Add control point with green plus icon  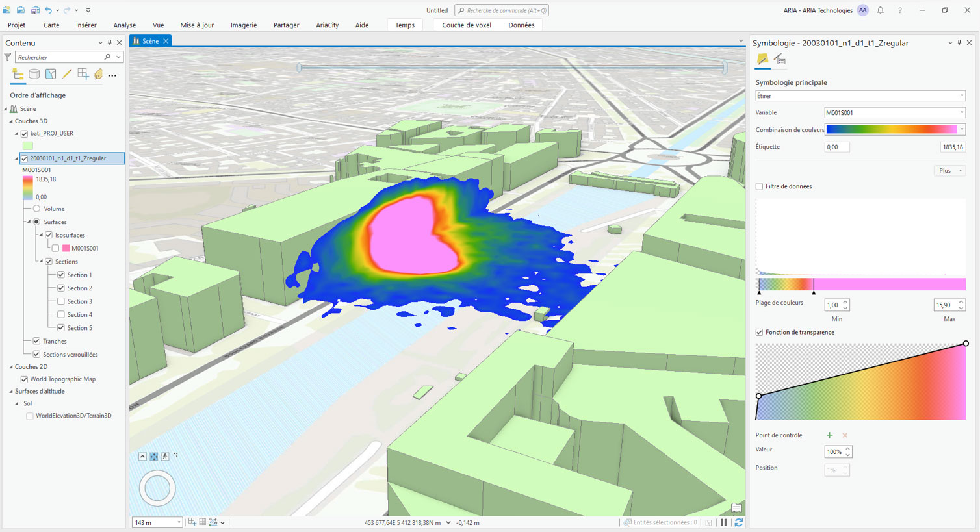[829, 435]
